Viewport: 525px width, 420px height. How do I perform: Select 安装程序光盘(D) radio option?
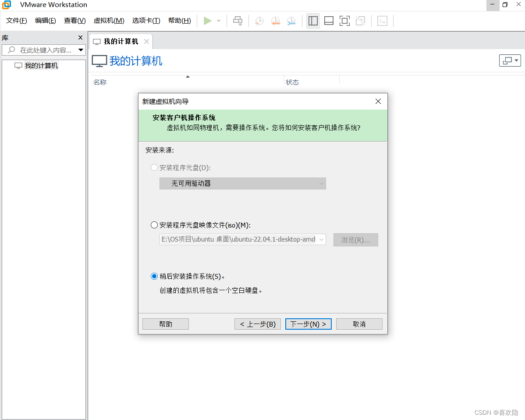coord(154,167)
